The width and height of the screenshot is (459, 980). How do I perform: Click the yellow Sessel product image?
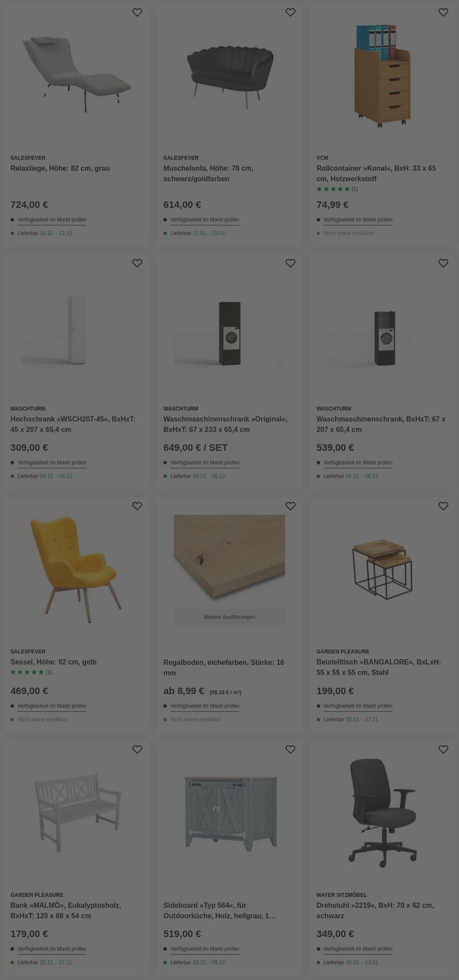coord(76,569)
